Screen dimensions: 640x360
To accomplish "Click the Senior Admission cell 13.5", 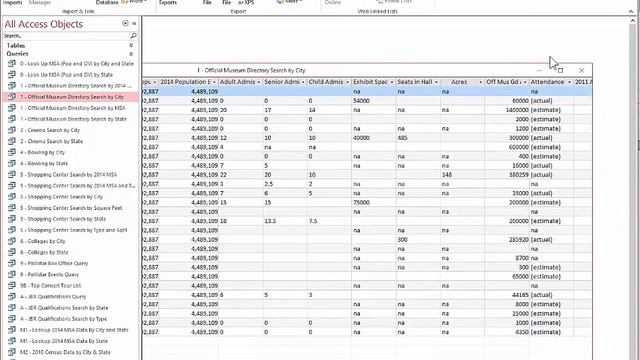I will 285,221.
